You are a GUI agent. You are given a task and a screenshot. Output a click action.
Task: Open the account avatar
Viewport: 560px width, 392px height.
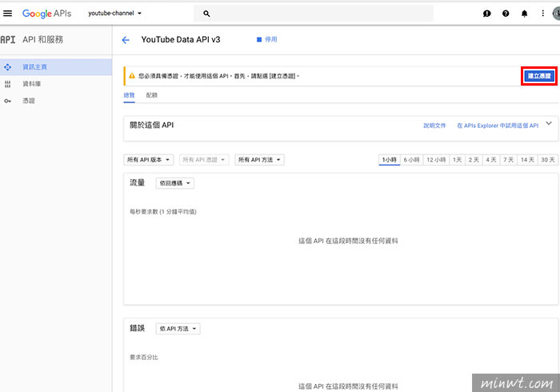(x=556, y=14)
